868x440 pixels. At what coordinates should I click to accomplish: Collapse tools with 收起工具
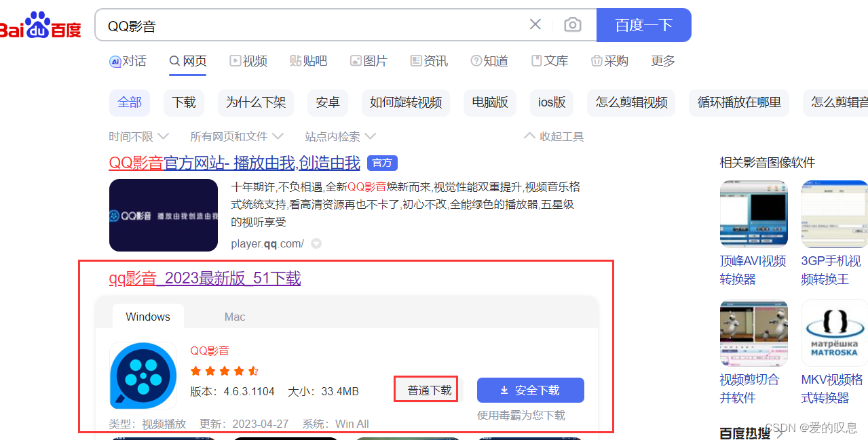(x=554, y=136)
